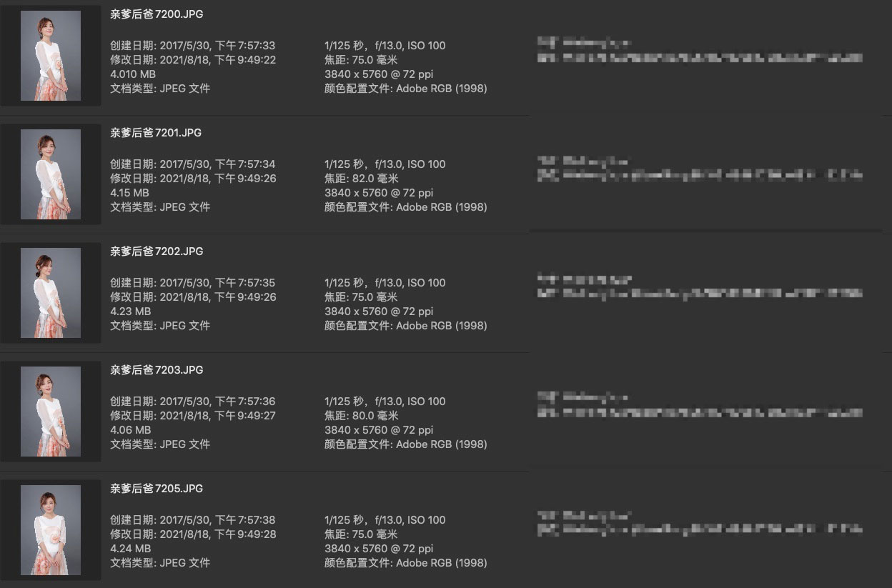Image resolution: width=892 pixels, height=588 pixels.
Task: Select the 亲爹后爸7200.JPG thumbnail
Action: coord(50,56)
